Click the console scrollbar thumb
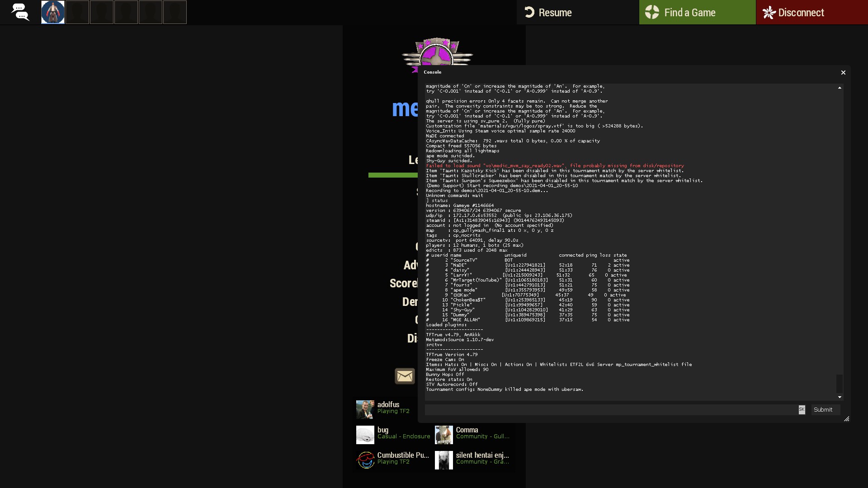This screenshot has width=868, height=488. tap(840, 384)
